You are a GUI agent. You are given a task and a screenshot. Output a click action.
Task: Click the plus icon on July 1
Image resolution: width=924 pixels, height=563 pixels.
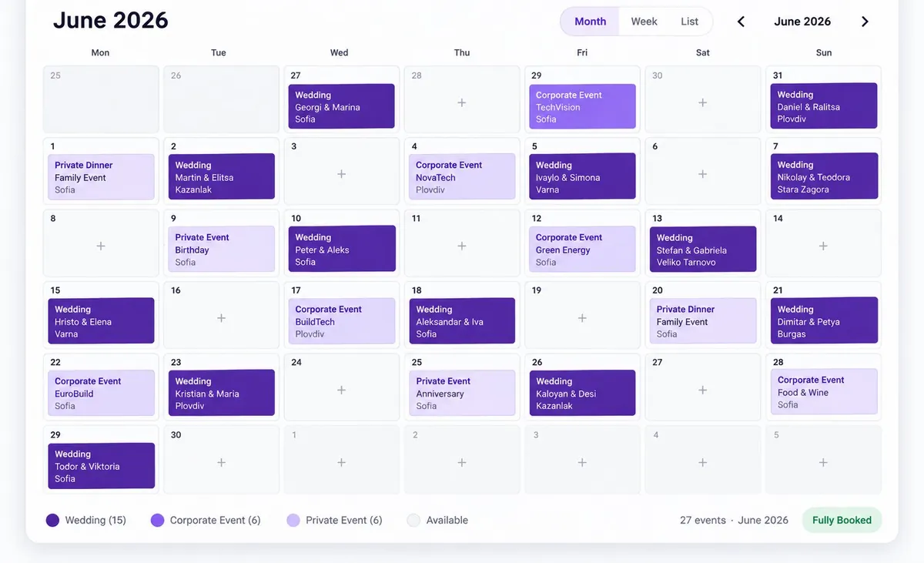click(x=341, y=463)
